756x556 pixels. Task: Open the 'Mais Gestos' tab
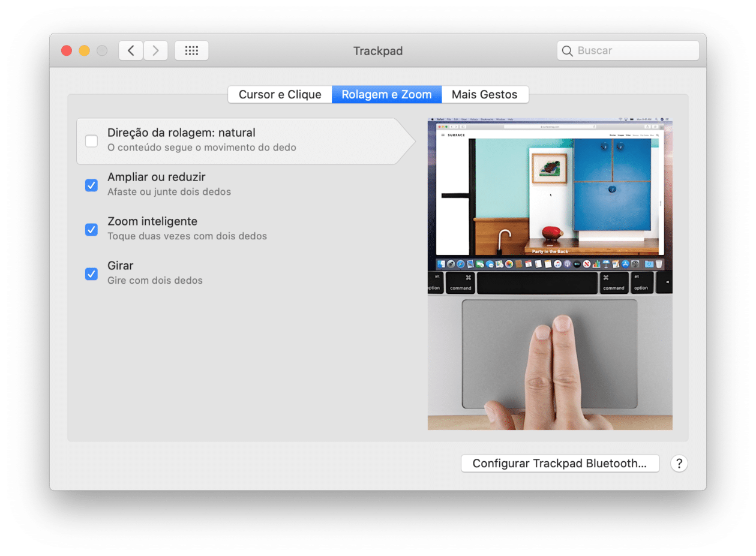(484, 94)
